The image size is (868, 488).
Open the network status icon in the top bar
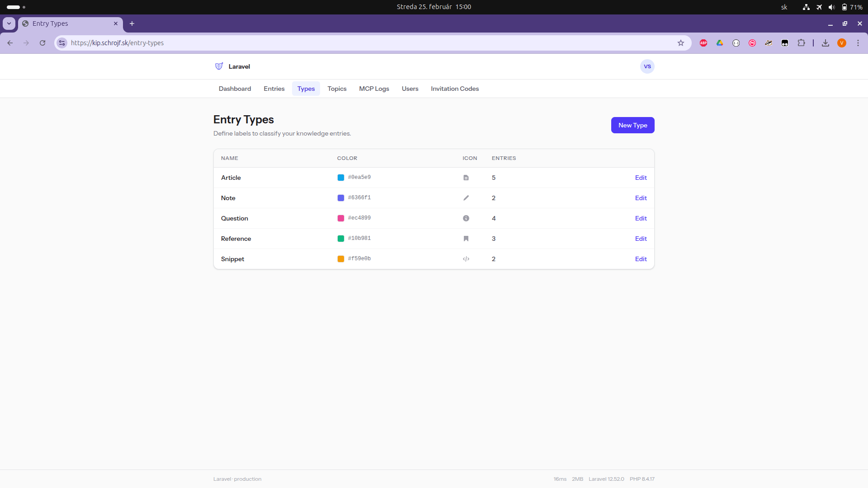[806, 7]
